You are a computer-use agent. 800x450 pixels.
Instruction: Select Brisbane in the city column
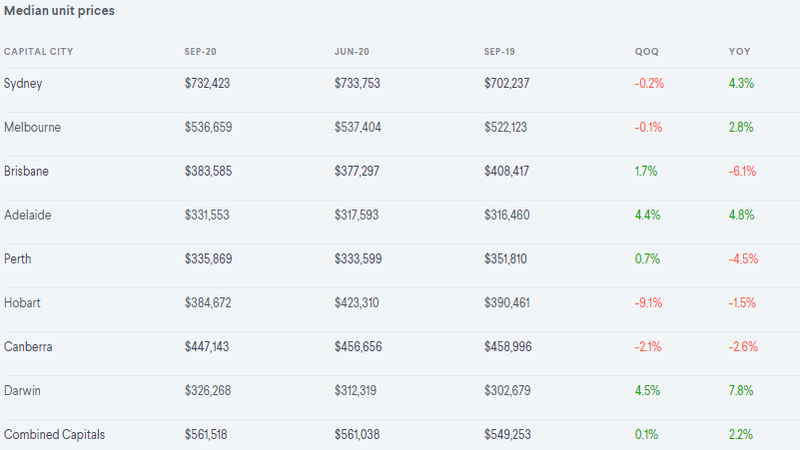26,171
